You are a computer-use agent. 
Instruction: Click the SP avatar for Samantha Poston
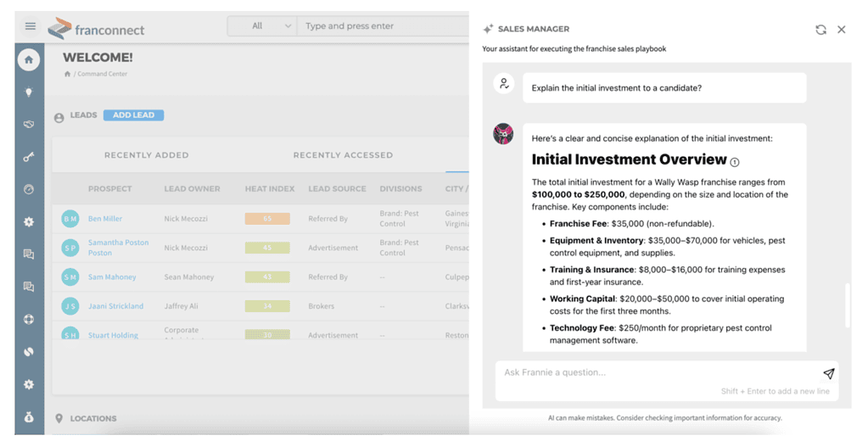click(x=70, y=248)
